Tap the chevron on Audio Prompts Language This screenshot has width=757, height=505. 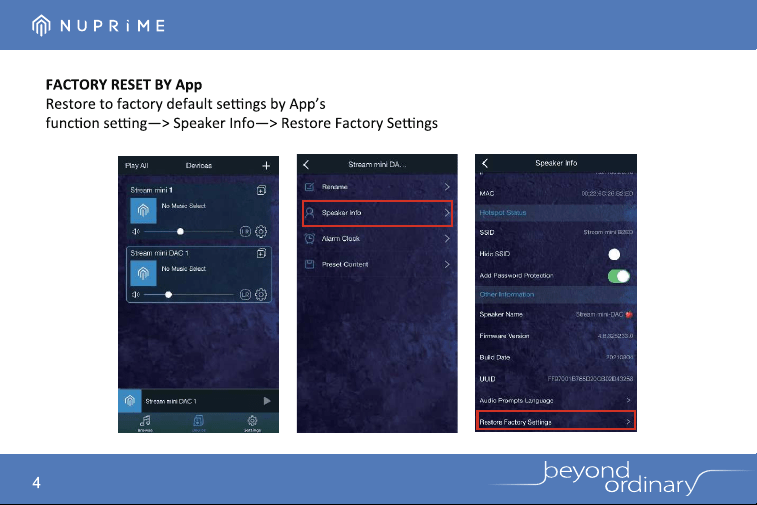coord(628,400)
